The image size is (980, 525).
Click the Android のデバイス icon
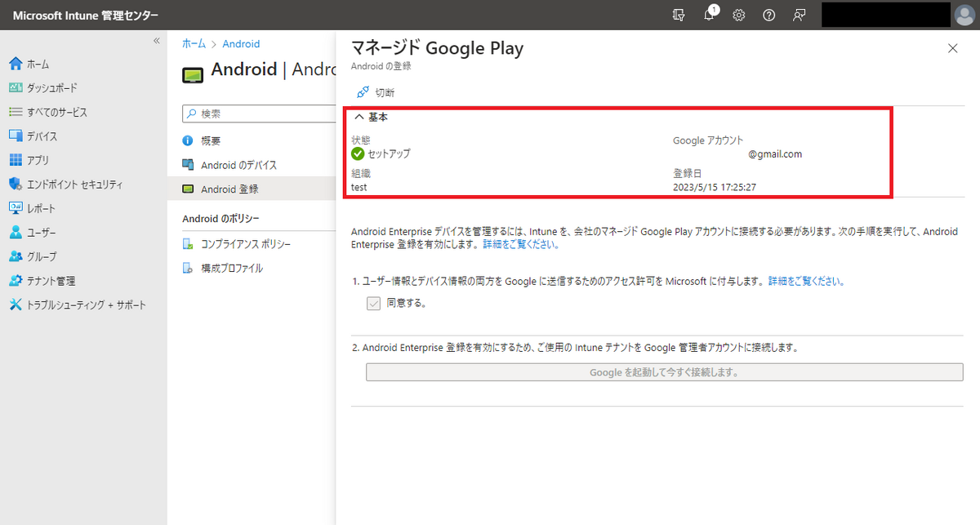188,165
